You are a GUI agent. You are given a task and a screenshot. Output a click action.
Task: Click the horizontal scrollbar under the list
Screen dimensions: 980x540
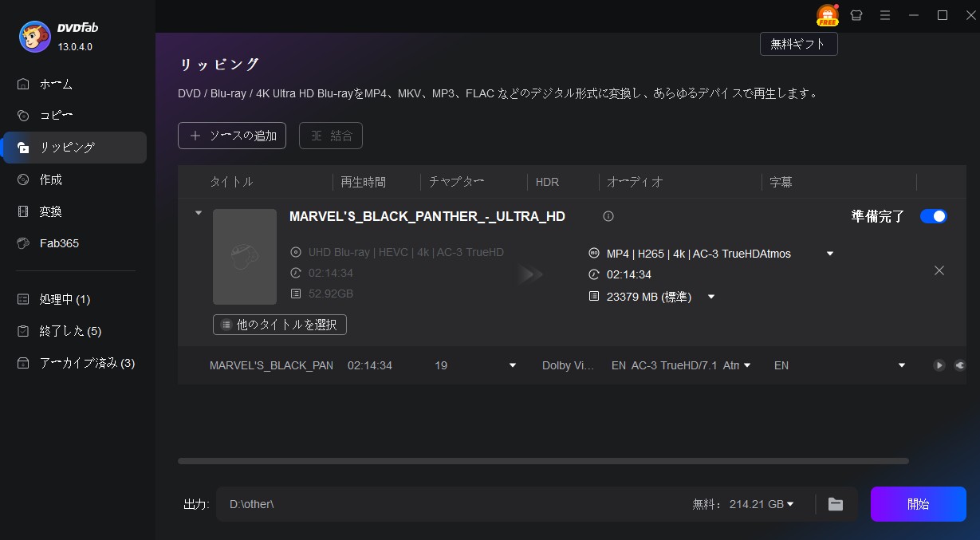(543, 461)
